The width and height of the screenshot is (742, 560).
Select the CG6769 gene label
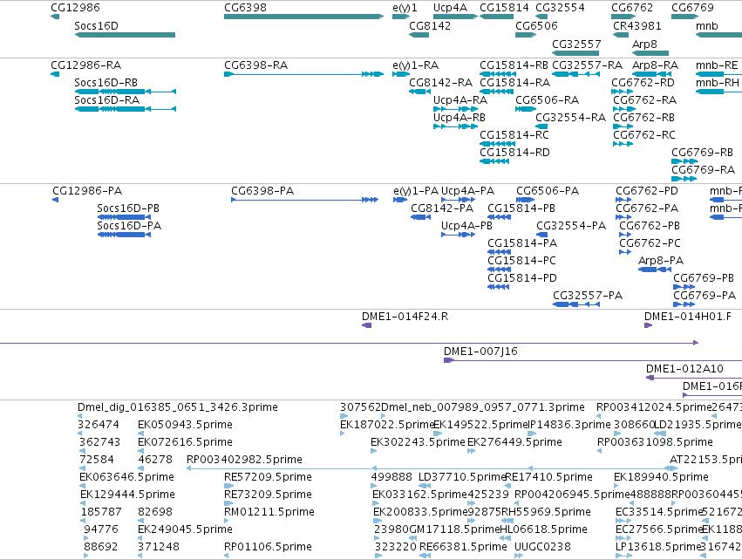[x=692, y=8]
